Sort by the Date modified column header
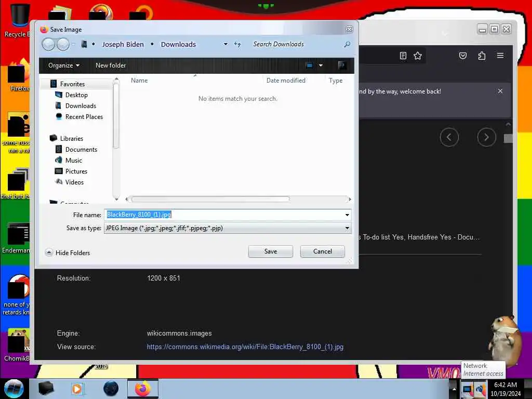Image resolution: width=532 pixels, height=399 pixels. tap(286, 81)
